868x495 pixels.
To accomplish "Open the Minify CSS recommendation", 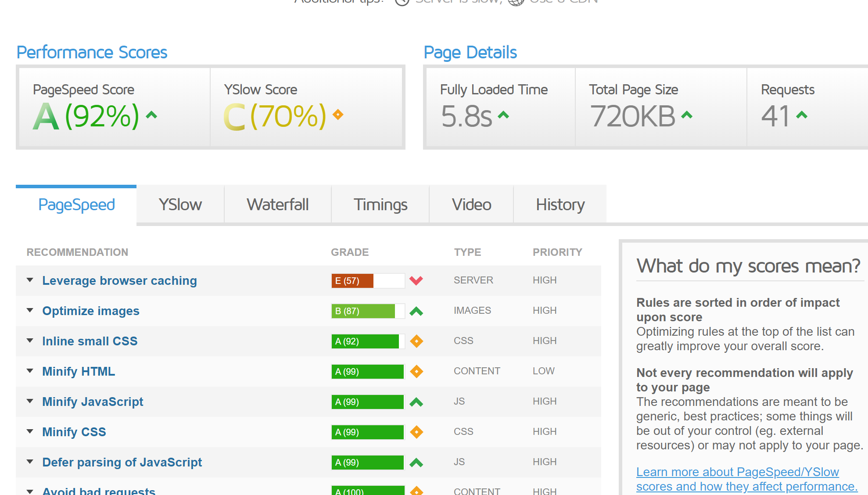I will click(74, 432).
